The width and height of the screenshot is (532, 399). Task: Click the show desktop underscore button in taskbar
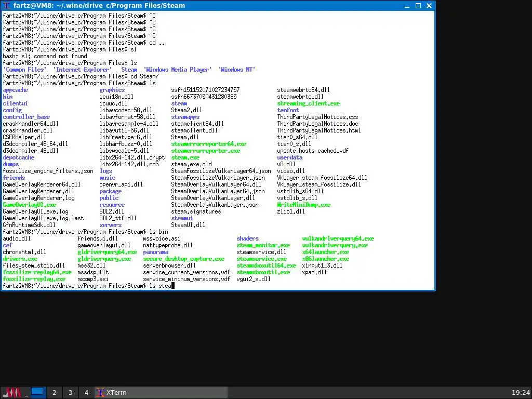(26, 393)
